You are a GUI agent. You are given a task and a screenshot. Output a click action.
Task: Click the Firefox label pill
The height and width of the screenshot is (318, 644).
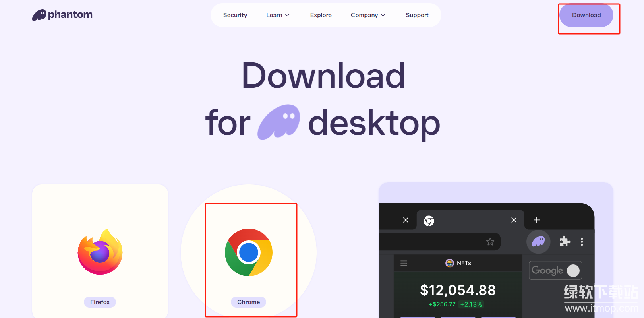100,302
